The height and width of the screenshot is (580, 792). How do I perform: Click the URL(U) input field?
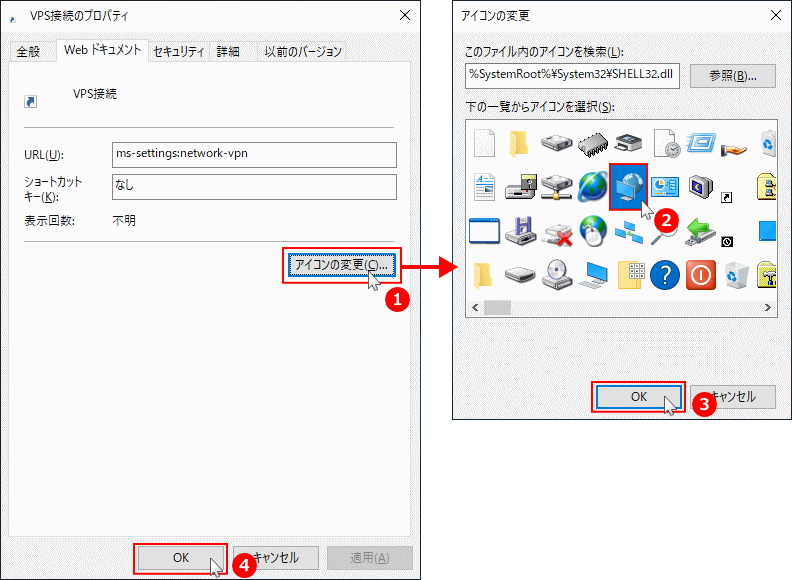(254, 155)
